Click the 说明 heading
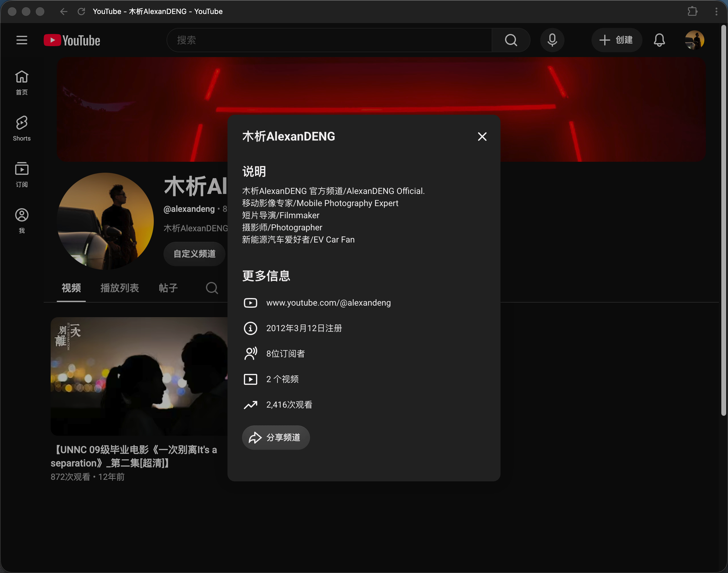 click(x=254, y=172)
